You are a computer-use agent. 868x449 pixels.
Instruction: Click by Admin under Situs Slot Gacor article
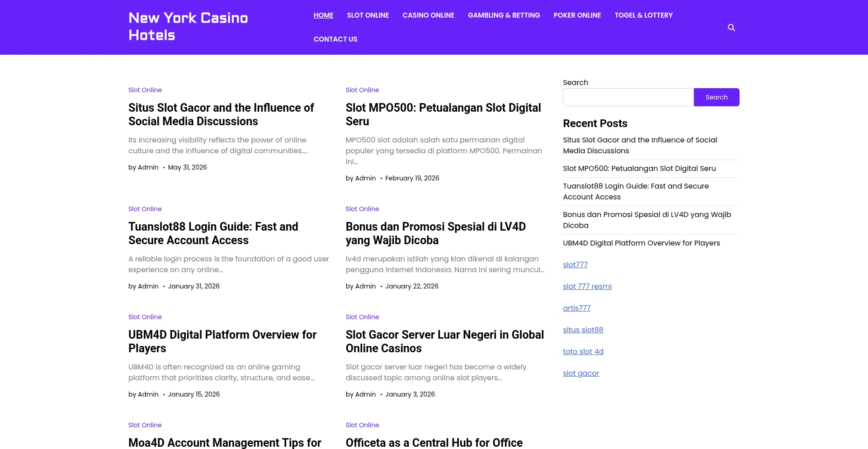coord(143,167)
